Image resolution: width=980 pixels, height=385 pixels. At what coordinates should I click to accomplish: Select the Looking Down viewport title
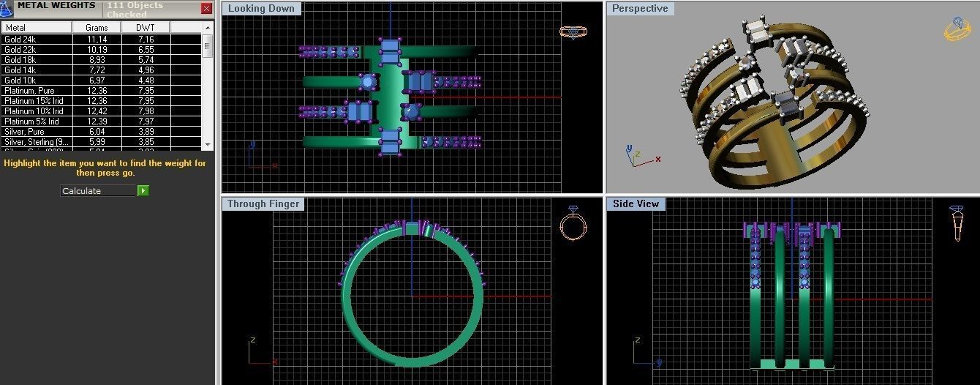[262, 9]
